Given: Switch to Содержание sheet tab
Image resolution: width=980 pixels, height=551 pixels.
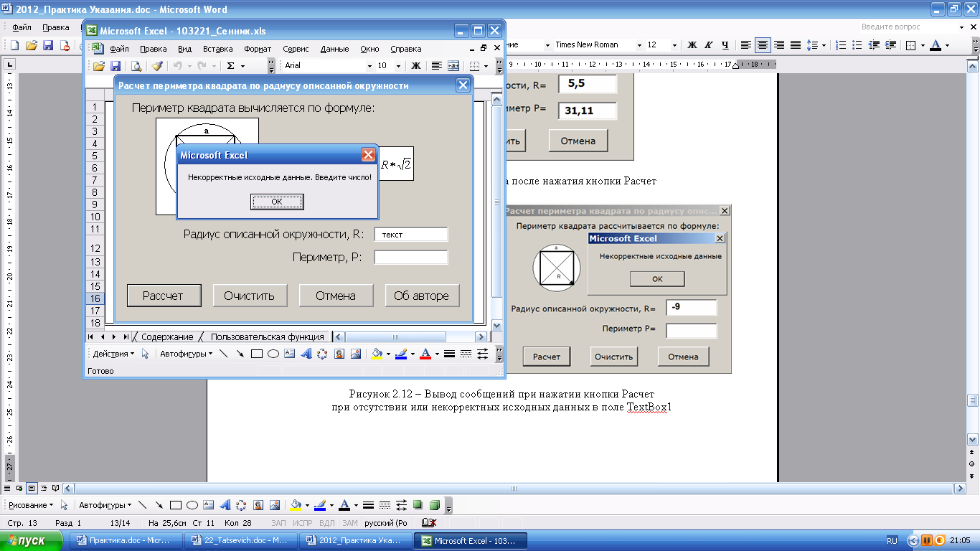Looking at the screenshot, I should click(167, 336).
